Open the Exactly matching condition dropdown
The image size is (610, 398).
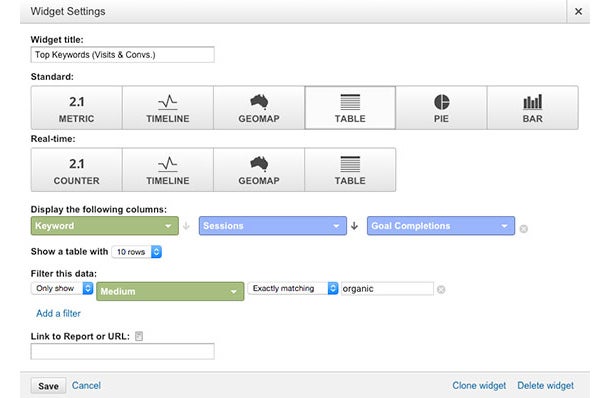[293, 288]
